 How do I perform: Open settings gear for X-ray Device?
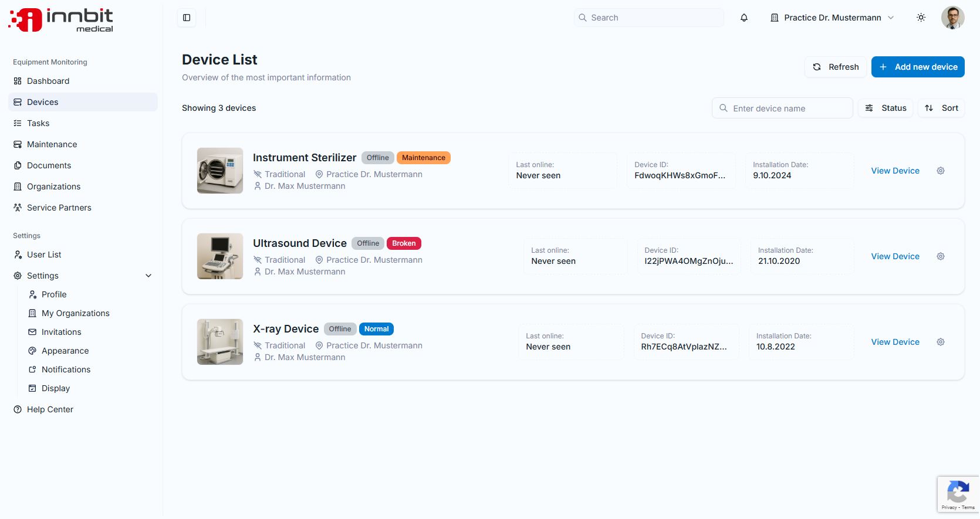(940, 342)
